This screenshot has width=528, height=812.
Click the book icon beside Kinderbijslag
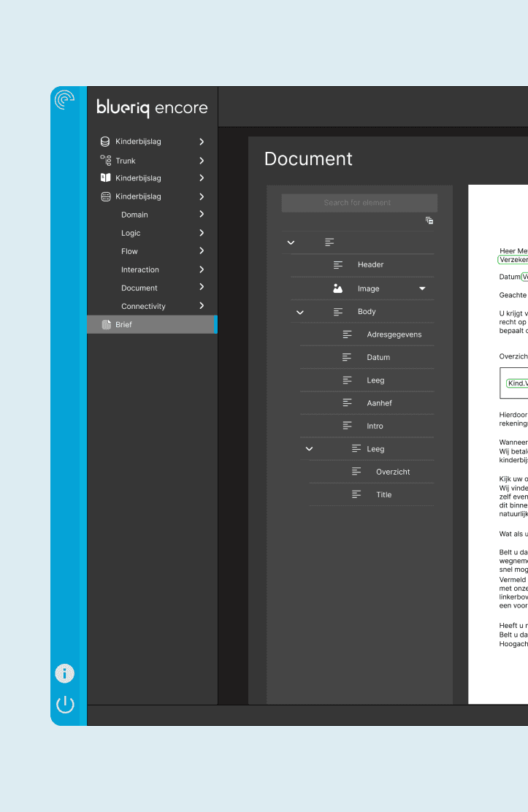pyautogui.click(x=105, y=178)
